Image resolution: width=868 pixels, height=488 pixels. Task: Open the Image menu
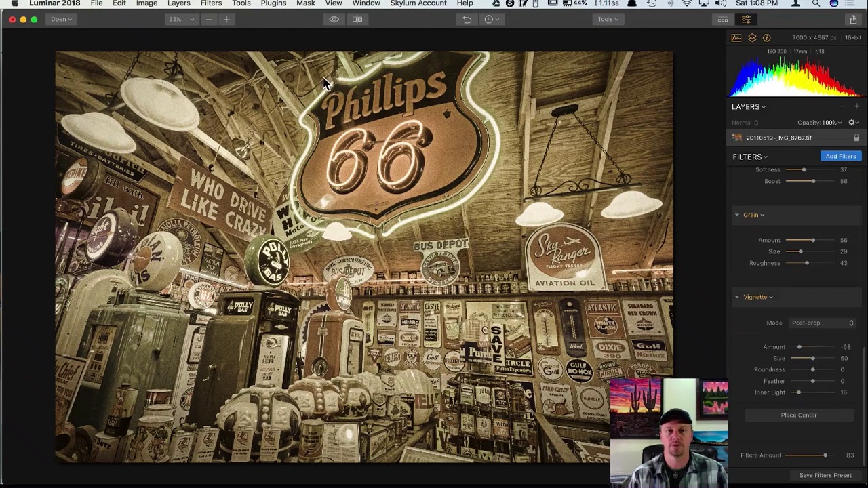click(146, 4)
